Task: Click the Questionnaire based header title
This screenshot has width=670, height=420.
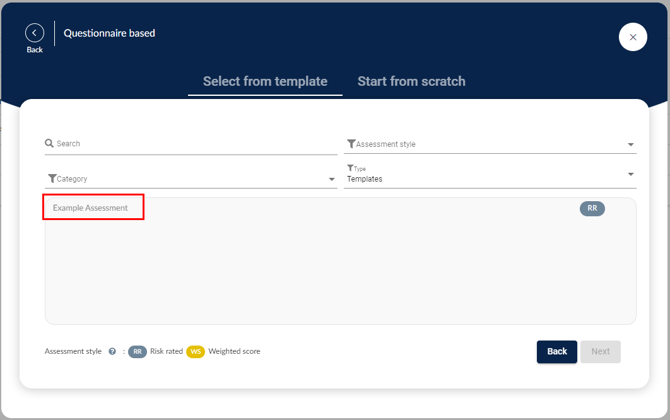Action: coord(109,33)
